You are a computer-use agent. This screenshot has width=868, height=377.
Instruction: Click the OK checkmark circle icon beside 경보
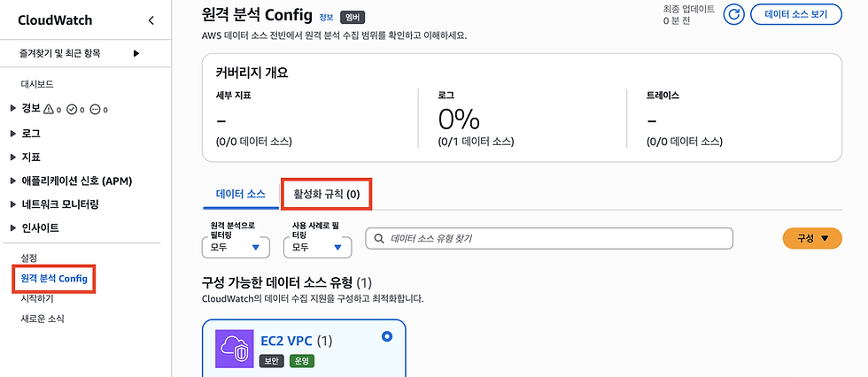click(72, 109)
